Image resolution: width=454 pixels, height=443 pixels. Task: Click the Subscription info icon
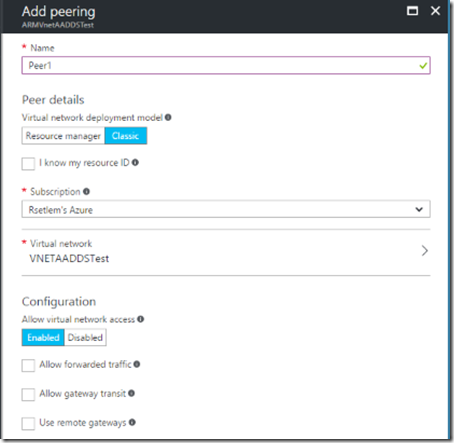coord(86,191)
